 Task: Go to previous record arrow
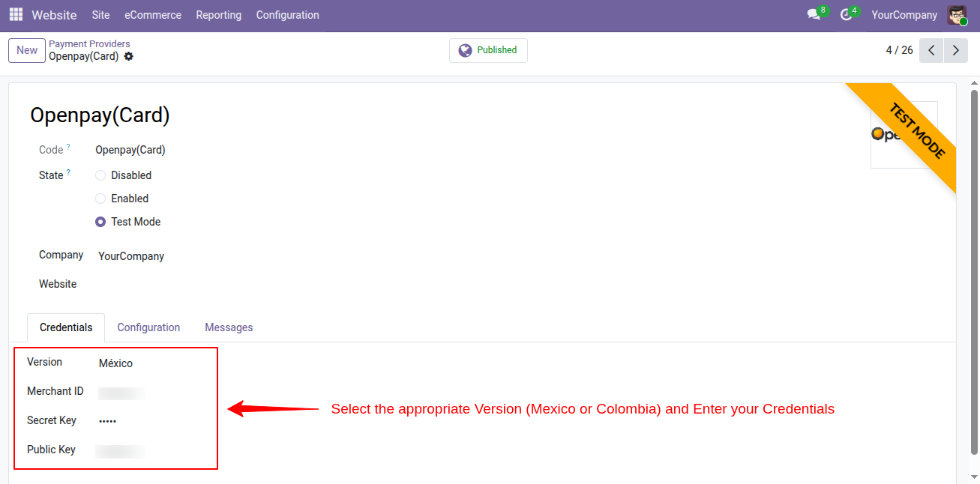[x=931, y=50]
